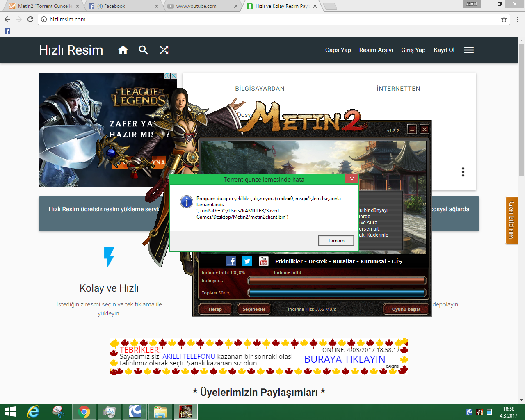Open the performance monitor taskbar icon
525x420 pixels.
110,412
